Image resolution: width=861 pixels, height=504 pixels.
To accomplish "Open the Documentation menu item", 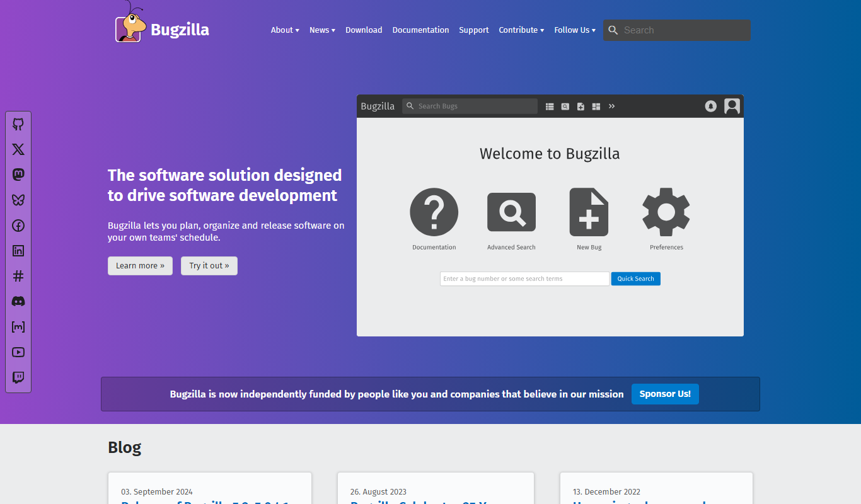I will point(420,30).
